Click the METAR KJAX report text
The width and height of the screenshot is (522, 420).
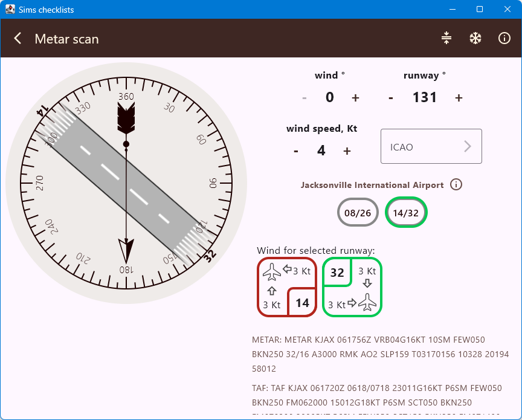[380, 354]
